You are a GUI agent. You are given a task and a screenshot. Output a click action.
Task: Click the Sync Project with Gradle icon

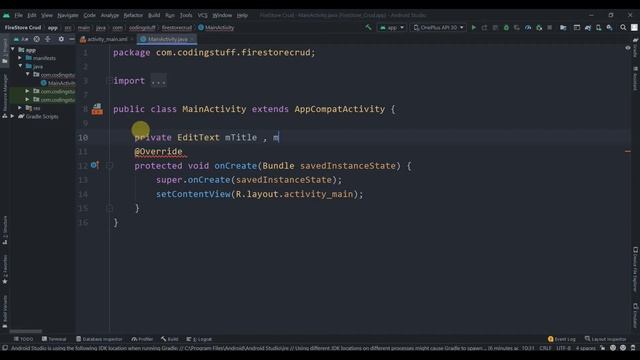[x=588, y=27]
